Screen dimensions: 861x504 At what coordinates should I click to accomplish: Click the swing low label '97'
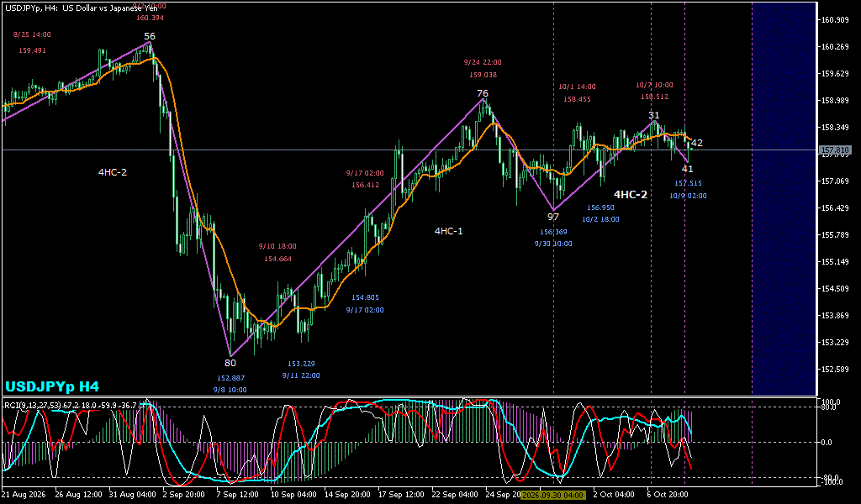[x=553, y=217]
